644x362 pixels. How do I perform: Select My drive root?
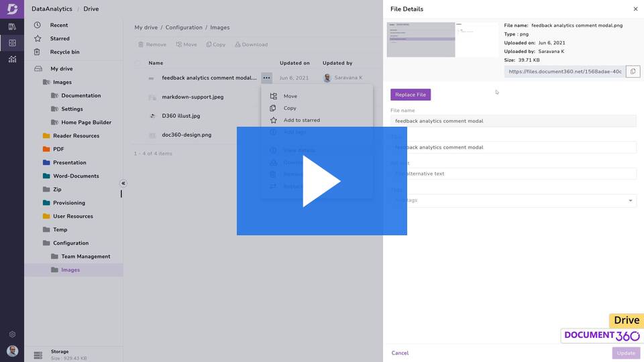(x=61, y=69)
